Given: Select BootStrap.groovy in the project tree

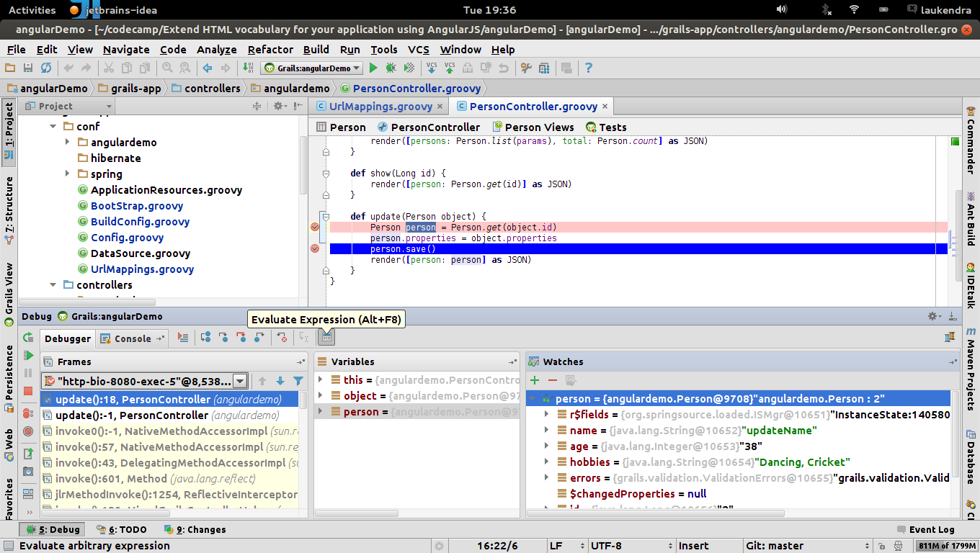Looking at the screenshot, I should [136, 206].
